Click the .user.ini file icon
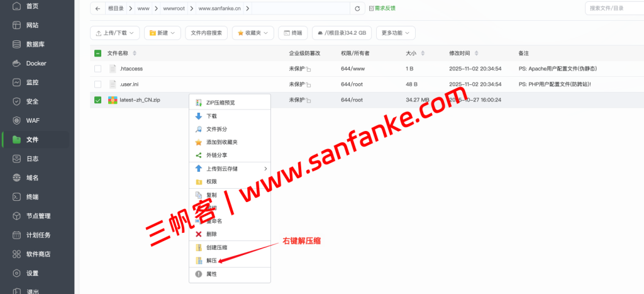The image size is (644, 294). [x=113, y=84]
